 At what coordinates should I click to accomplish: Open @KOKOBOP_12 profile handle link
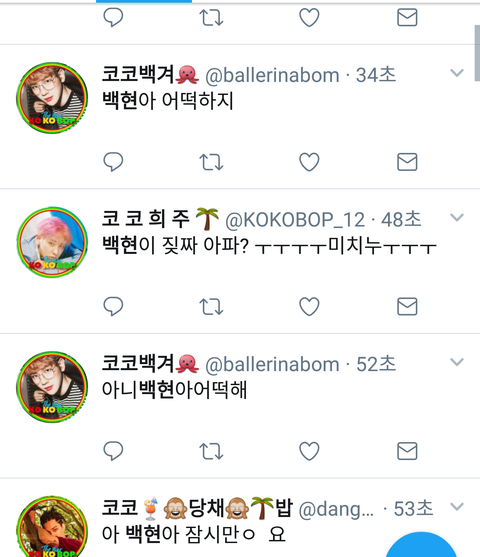(295, 220)
